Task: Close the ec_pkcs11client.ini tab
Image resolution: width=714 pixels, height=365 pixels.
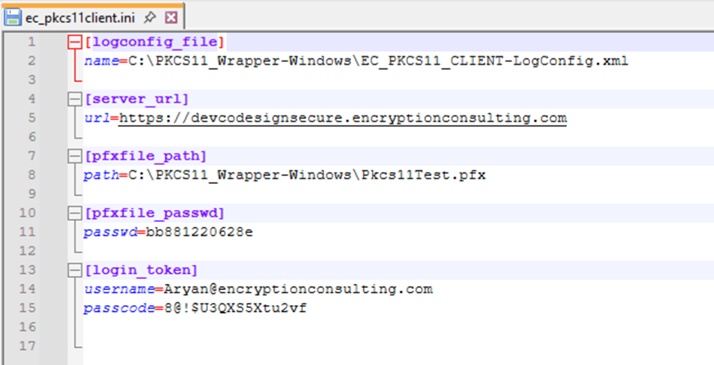Action: [171, 17]
